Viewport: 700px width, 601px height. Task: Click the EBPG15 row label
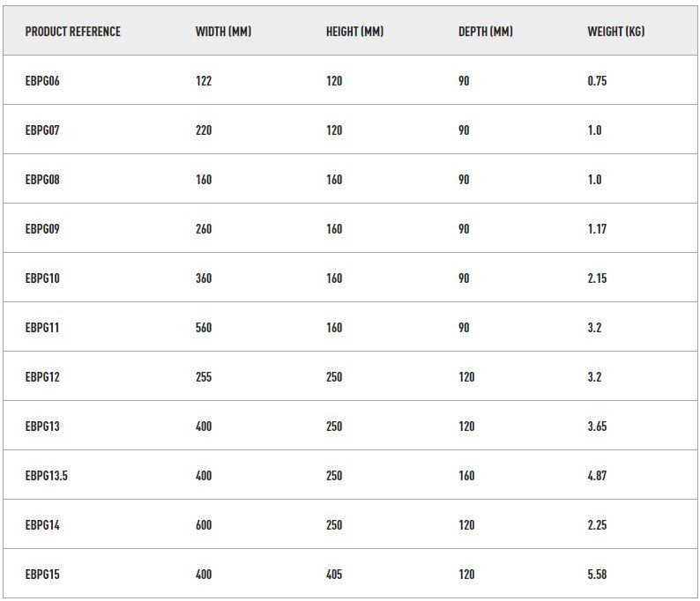pyautogui.click(x=42, y=575)
